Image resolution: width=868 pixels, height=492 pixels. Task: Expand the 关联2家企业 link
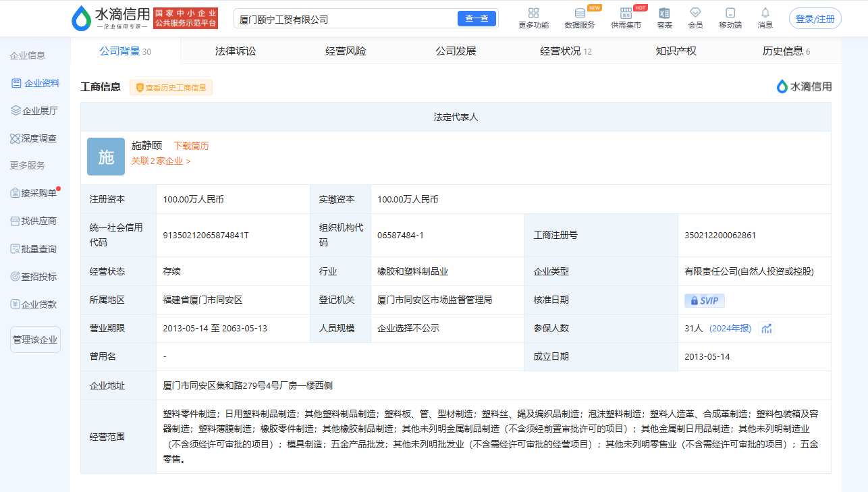point(161,161)
